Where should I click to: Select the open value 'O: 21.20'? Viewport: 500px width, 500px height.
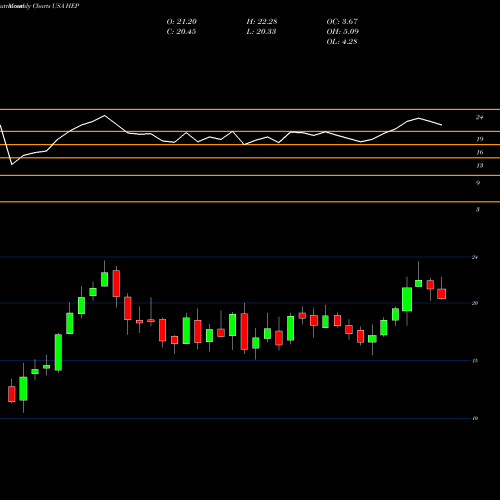pyautogui.click(x=182, y=22)
